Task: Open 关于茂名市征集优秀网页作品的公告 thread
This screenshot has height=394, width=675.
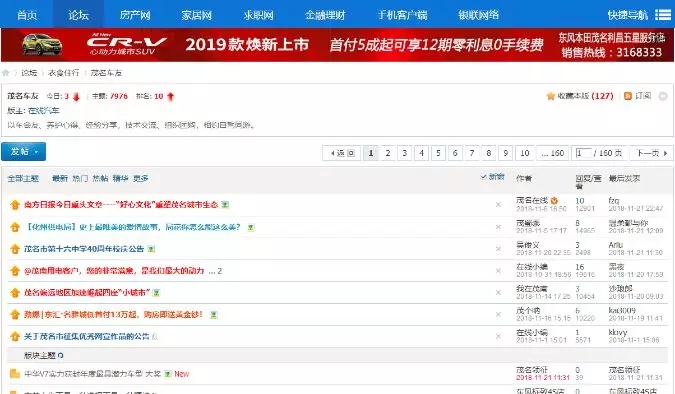Action: pos(87,337)
